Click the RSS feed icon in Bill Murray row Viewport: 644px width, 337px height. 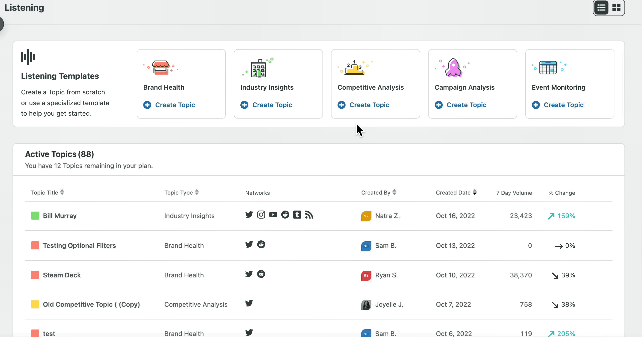click(x=309, y=215)
